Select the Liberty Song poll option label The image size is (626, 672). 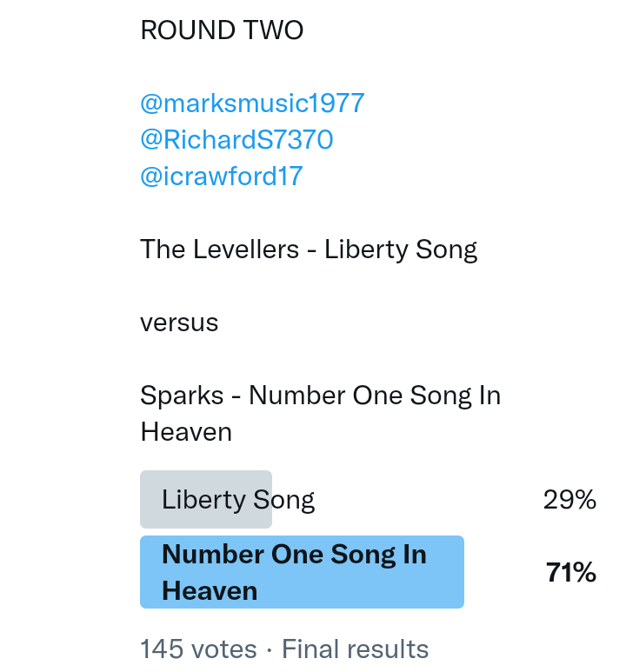pyautogui.click(x=237, y=500)
